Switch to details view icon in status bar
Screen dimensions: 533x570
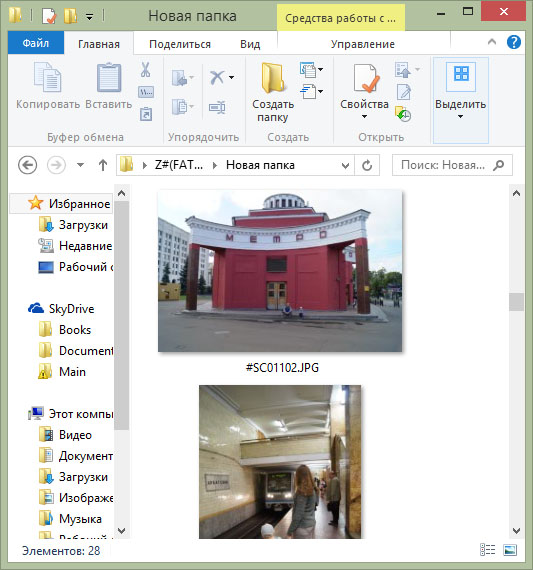pos(488,550)
